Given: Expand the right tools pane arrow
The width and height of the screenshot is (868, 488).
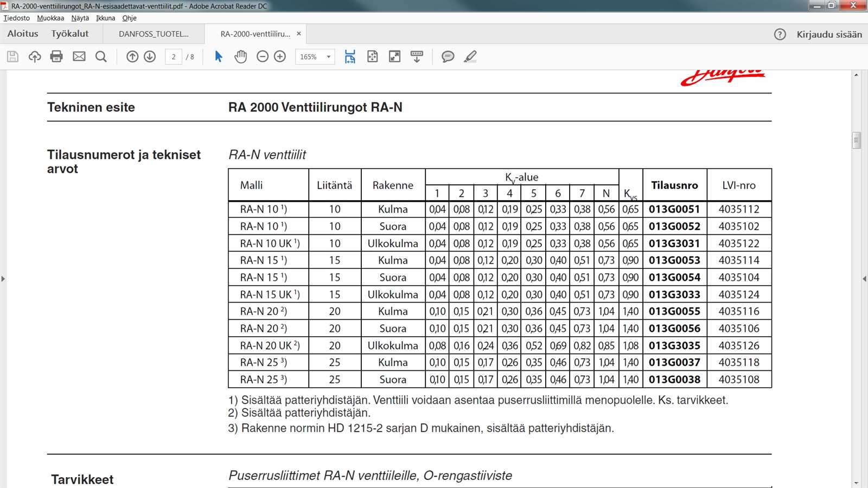Looking at the screenshot, I should click(x=864, y=279).
